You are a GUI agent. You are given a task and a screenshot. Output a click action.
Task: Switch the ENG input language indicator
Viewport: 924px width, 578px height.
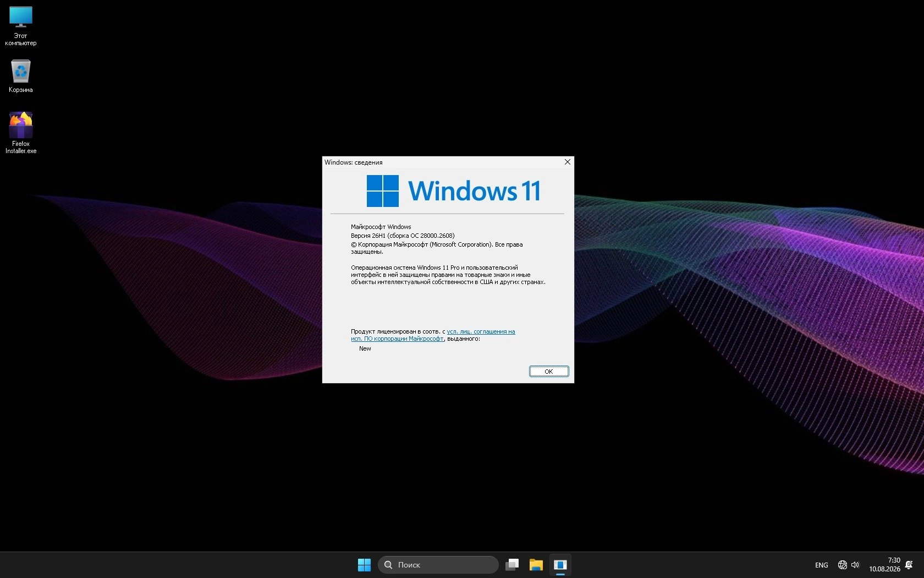(822, 565)
